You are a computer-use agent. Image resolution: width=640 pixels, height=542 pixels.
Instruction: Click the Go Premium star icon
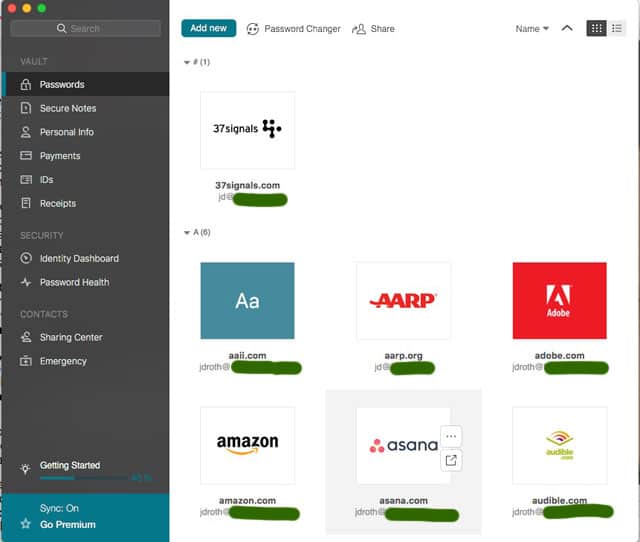pyautogui.click(x=26, y=524)
